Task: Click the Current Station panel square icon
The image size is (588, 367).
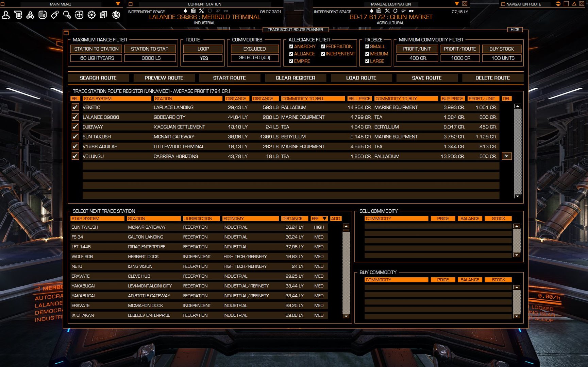Action: [x=131, y=4]
